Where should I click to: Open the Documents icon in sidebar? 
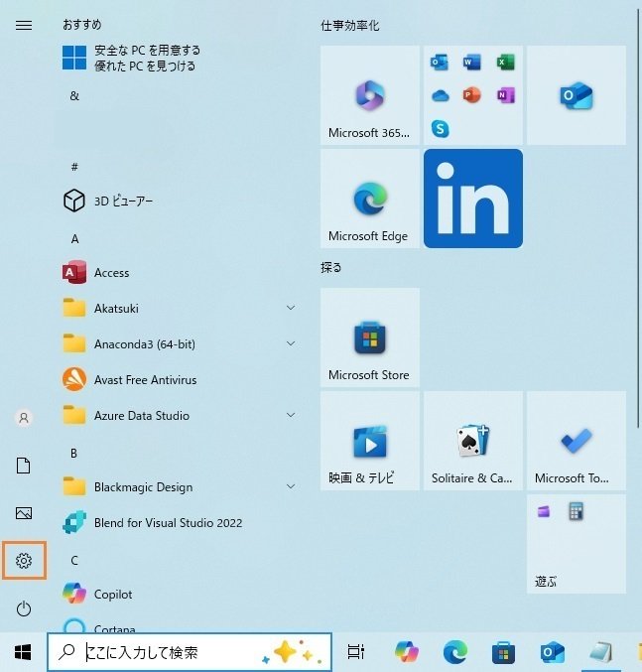coord(23,466)
